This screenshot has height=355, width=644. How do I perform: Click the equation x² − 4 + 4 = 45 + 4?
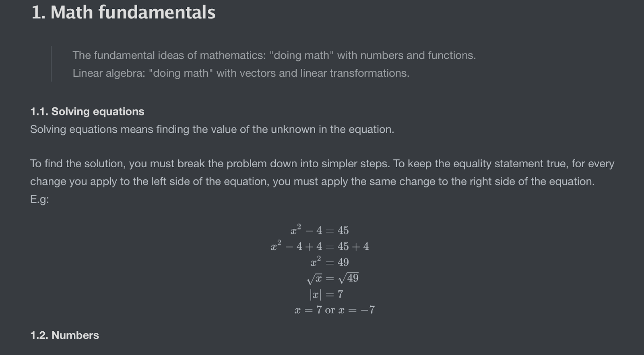(x=320, y=246)
